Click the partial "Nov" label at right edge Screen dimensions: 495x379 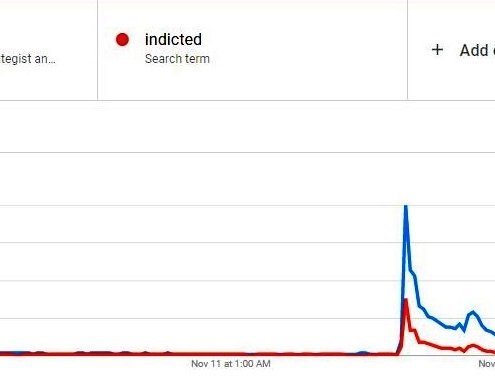point(487,364)
